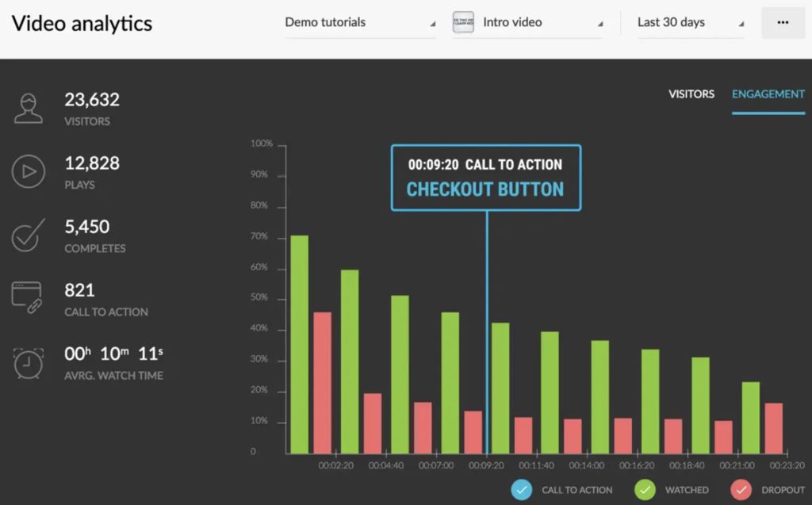Click the call to action link icon
The width and height of the screenshot is (812, 505).
tap(27, 298)
